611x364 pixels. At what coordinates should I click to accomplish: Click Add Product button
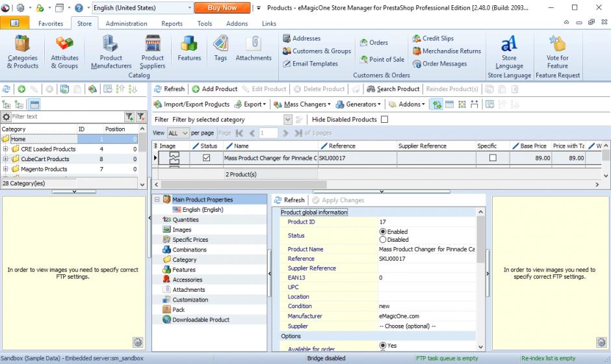[214, 89]
